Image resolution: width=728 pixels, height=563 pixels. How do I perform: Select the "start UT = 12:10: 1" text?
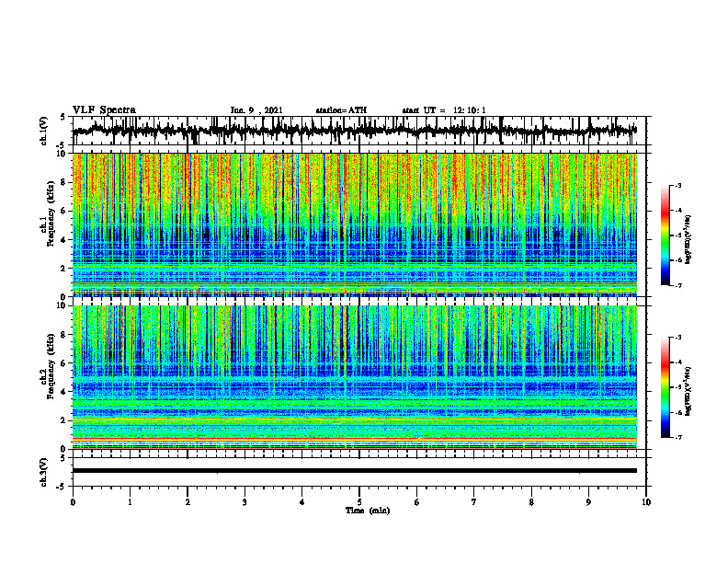tap(444, 110)
